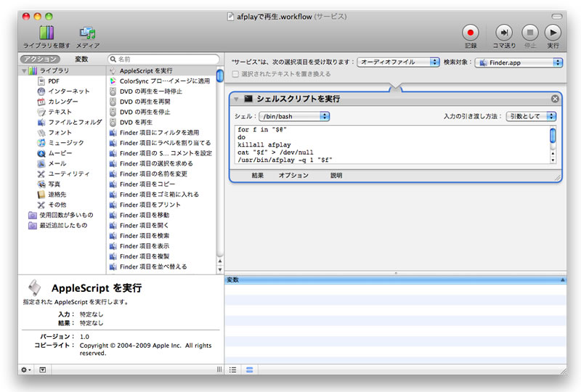Viewport: 581px width, 392px height.
Task: Select the ミュージック library category
Action: click(x=65, y=142)
